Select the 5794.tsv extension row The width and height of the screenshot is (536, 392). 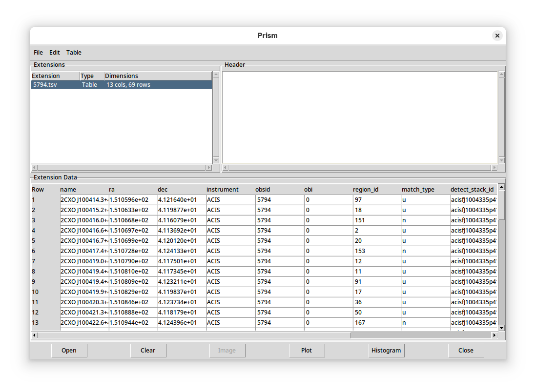click(x=122, y=85)
